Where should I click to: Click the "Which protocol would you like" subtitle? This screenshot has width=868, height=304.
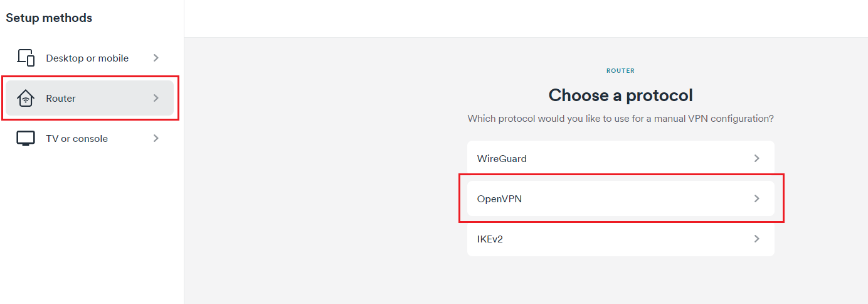pos(620,118)
